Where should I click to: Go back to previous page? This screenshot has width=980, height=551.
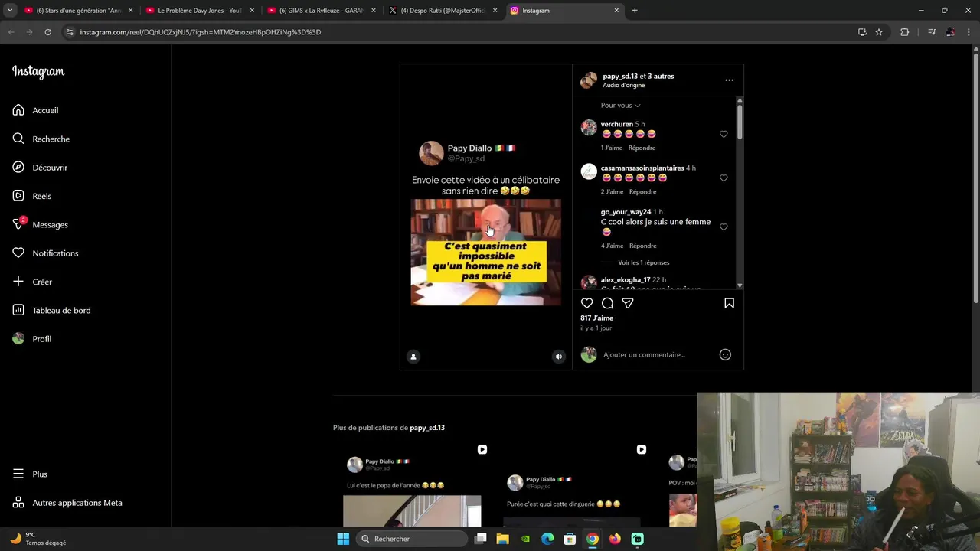coord(11,32)
